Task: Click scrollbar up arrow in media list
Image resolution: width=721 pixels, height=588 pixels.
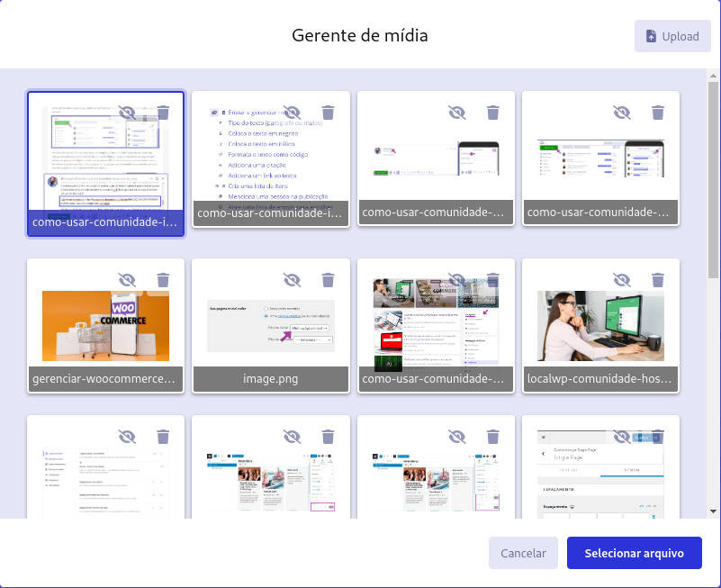Action: 713,76
